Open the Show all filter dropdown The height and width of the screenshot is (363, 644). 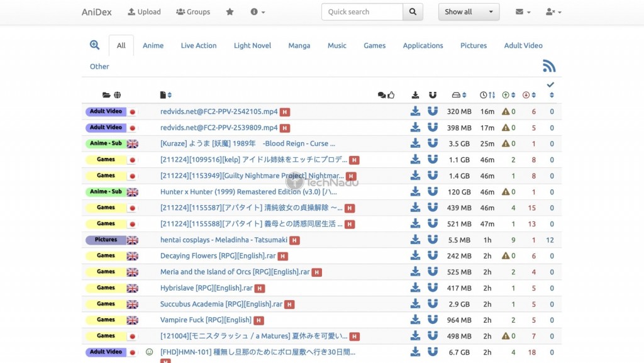(469, 12)
